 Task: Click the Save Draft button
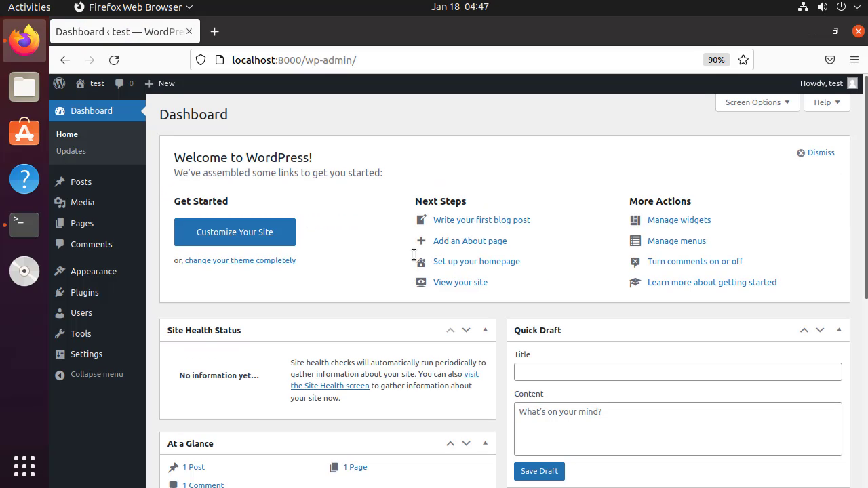click(539, 471)
